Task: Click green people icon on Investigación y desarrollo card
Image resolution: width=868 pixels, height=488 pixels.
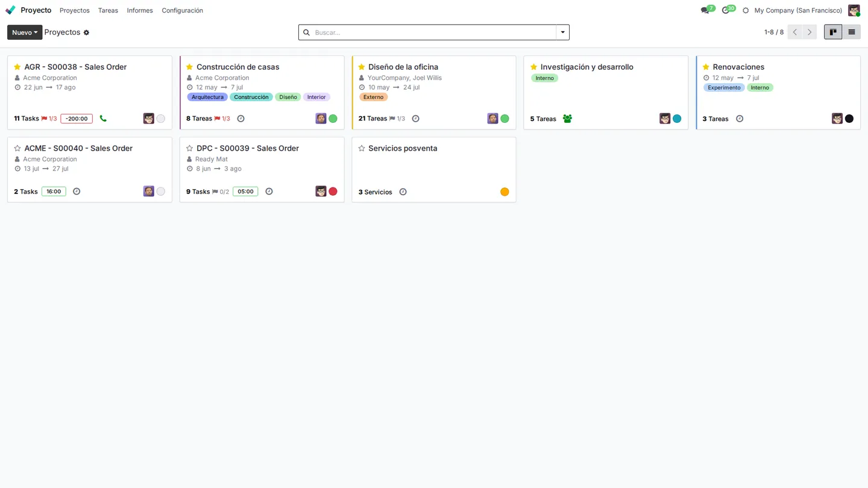Action: coord(567,119)
